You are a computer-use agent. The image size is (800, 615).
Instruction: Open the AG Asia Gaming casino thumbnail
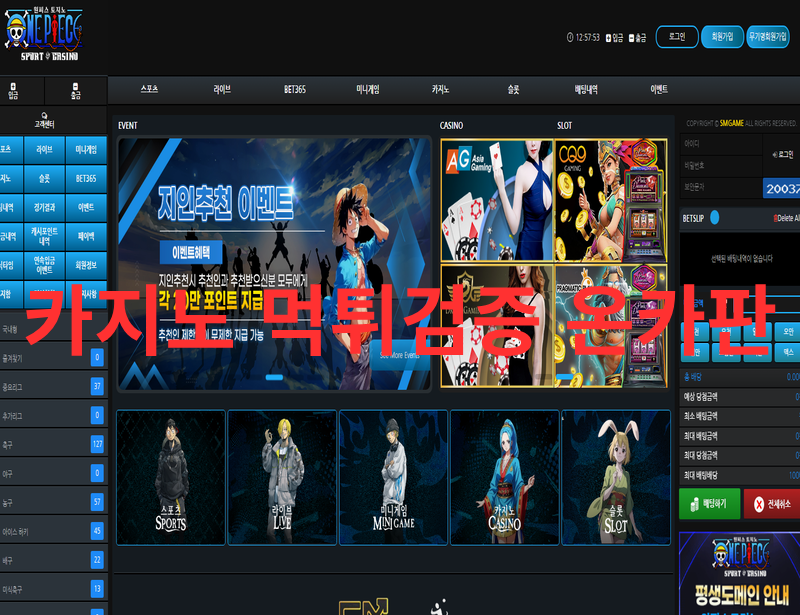click(497, 201)
